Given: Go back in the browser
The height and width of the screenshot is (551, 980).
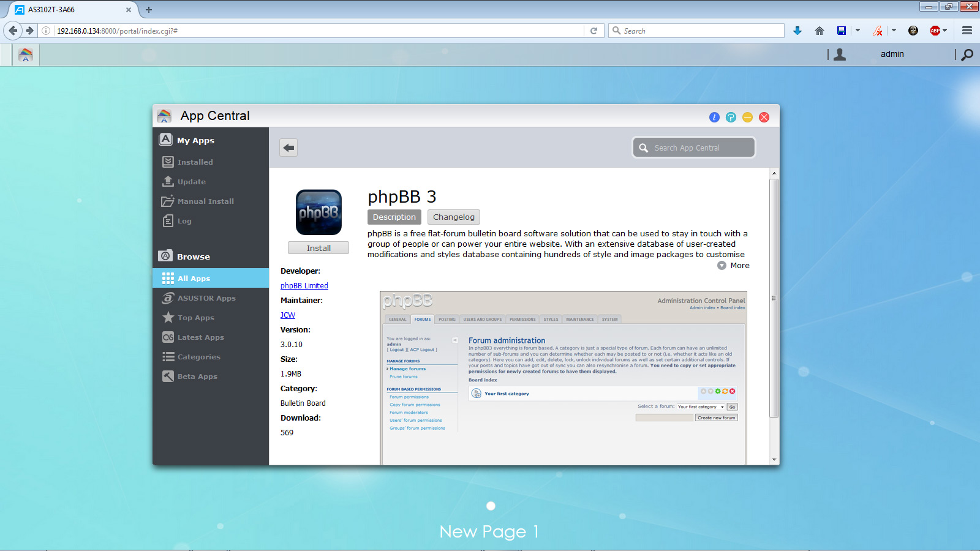Looking at the screenshot, I should point(13,31).
